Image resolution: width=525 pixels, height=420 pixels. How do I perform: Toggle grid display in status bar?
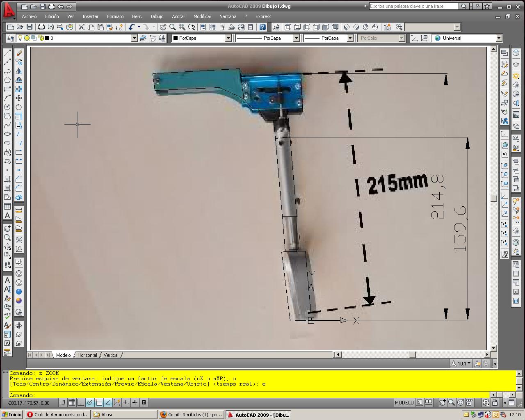click(x=72, y=403)
